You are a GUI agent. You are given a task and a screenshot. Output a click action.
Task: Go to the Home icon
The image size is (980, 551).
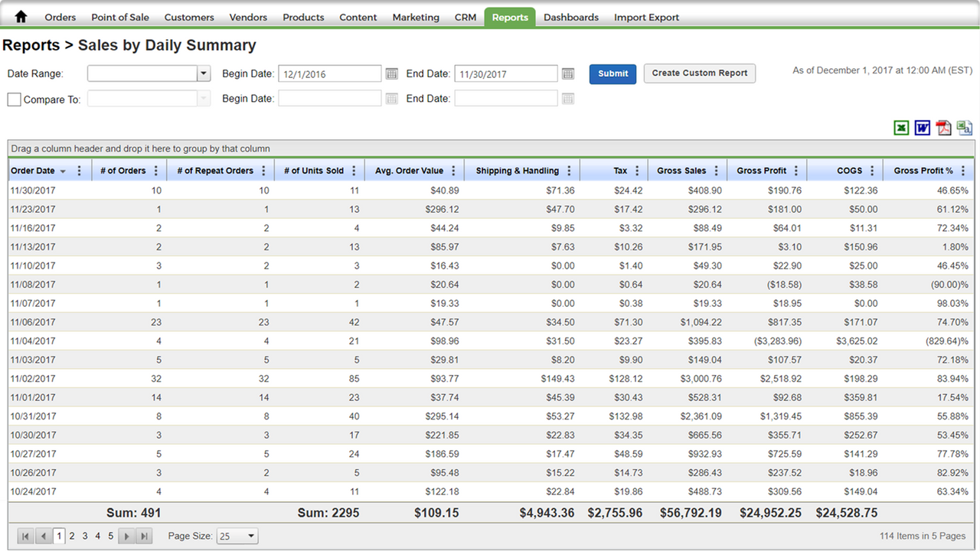tap(21, 16)
